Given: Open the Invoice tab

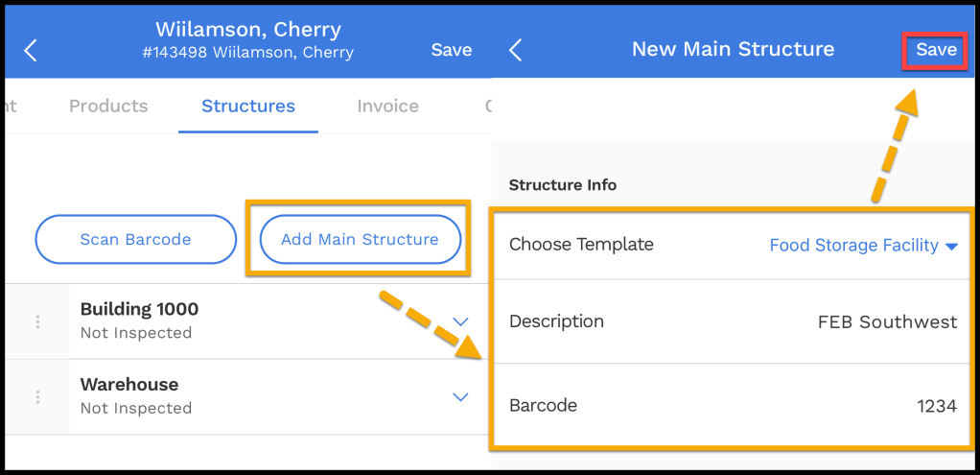Looking at the screenshot, I should click(x=387, y=107).
